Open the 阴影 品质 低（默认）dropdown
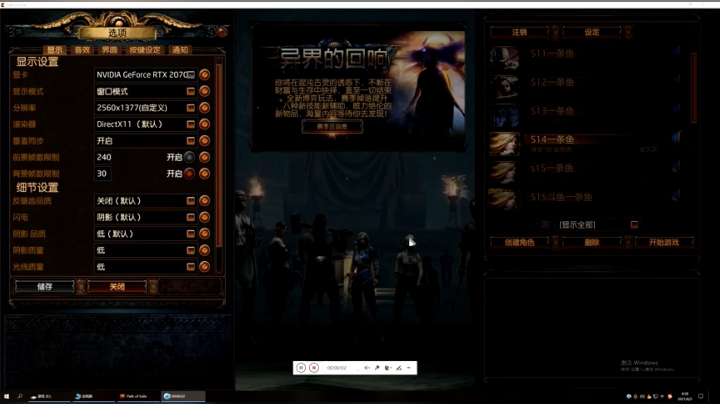Viewport: 720px width, 404px height. click(146, 234)
